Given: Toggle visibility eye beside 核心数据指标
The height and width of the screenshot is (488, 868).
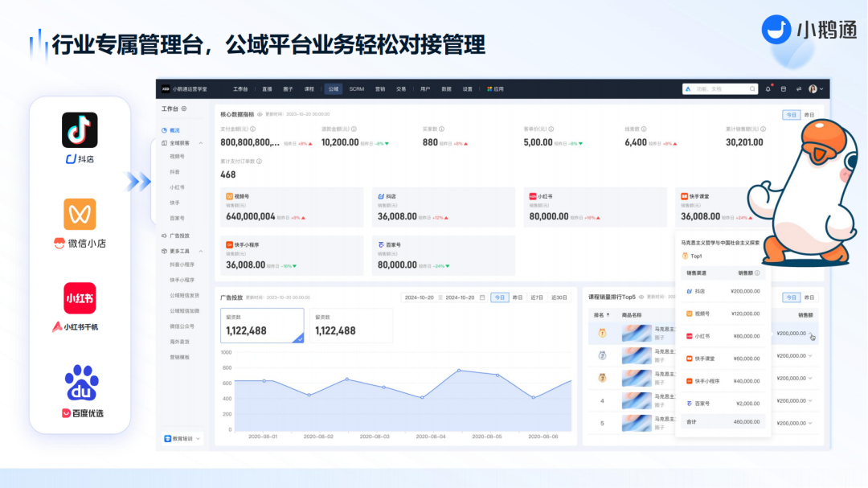Looking at the screenshot, I should pyautogui.click(x=260, y=115).
